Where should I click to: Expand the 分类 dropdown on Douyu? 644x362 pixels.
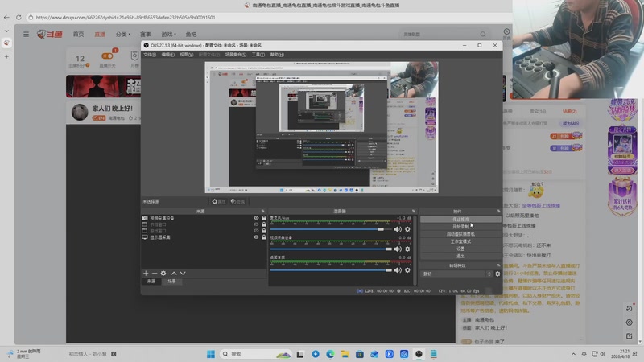click(123, 35)
